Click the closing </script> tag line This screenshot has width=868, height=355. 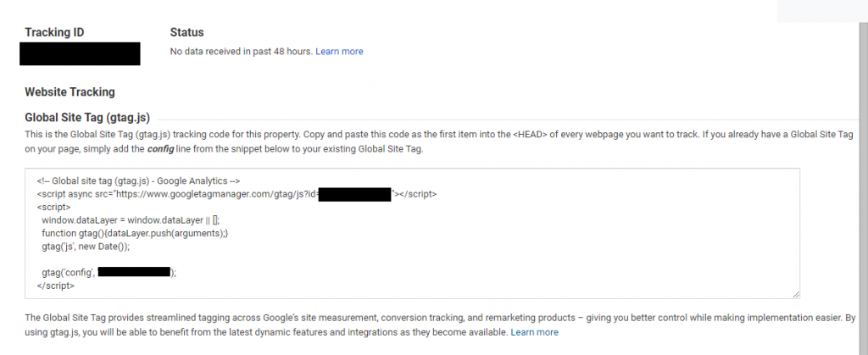(56, 286)
